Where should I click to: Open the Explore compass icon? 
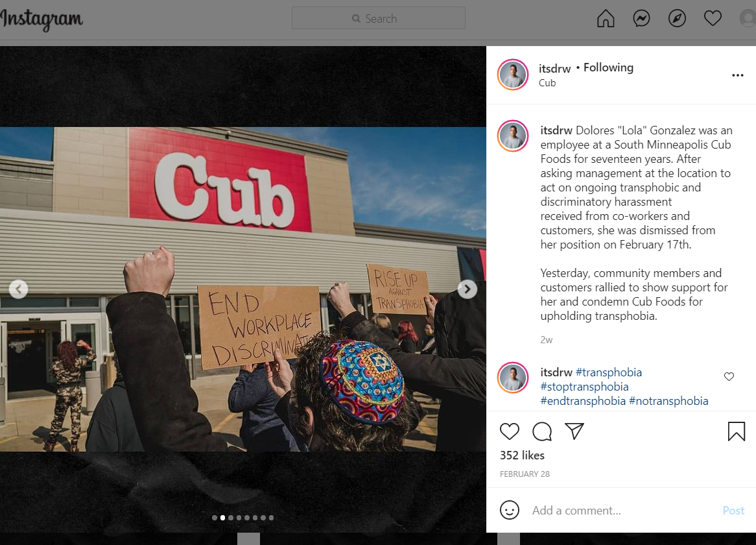point(677,19)
